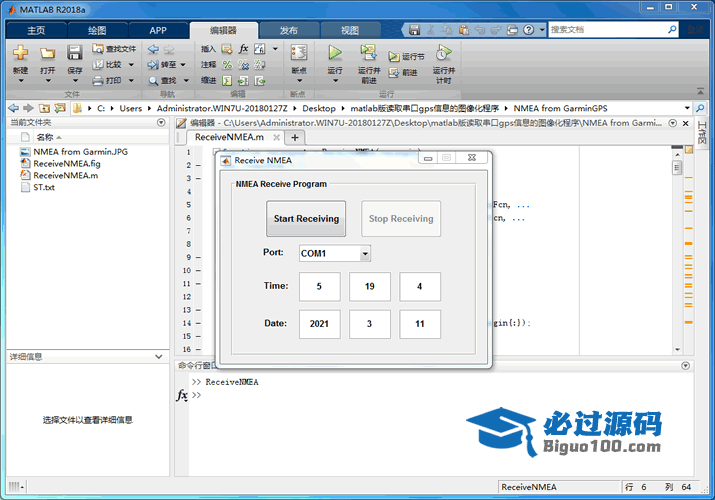This screenshot has height=500, width=715.
Task: Click the Compare icon
Action: point(98,65)
